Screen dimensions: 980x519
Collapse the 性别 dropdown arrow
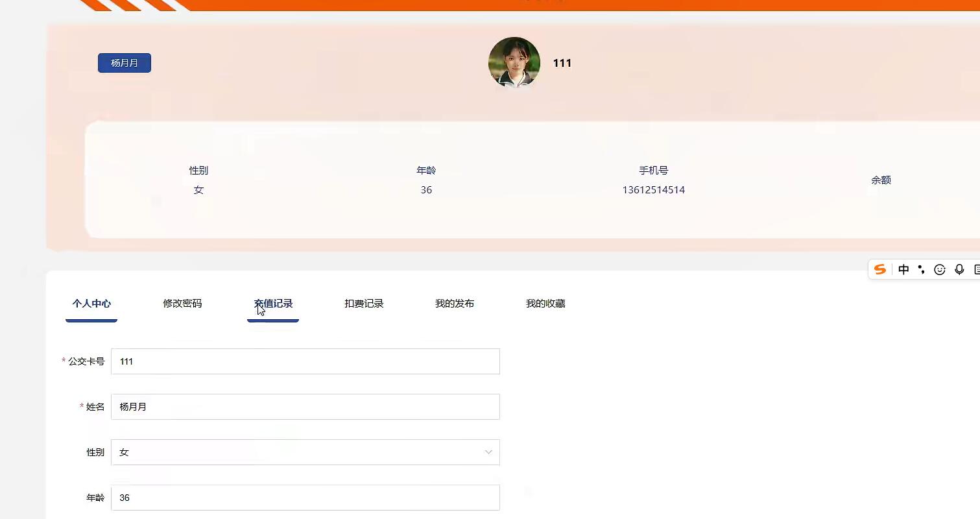tap(488, 452)
